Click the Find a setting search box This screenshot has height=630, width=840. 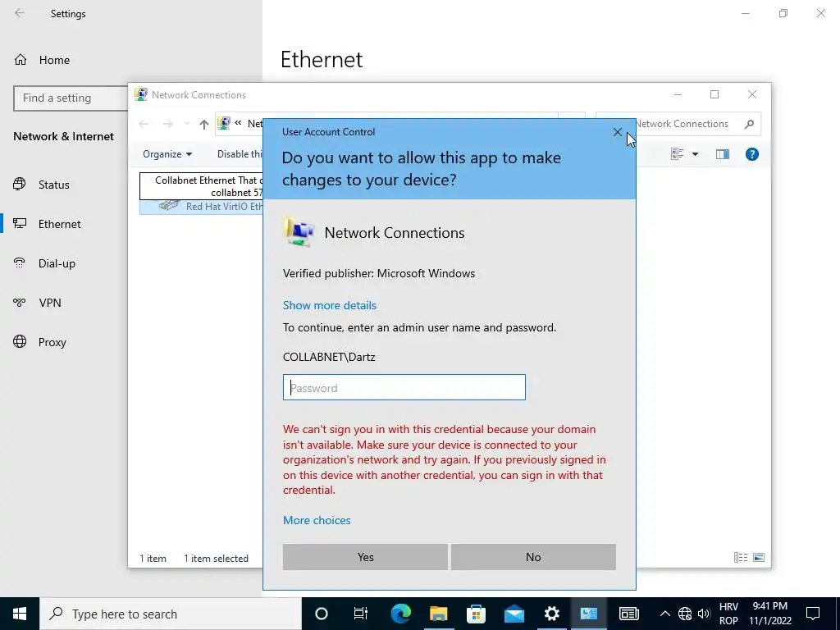71,98
